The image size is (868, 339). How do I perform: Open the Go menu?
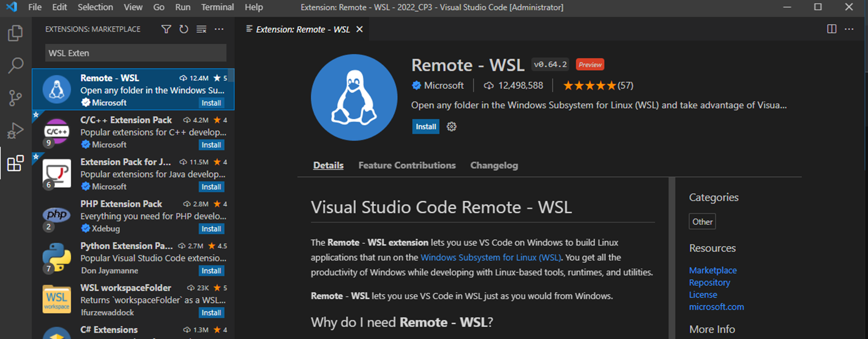click(x=159, y=7)
